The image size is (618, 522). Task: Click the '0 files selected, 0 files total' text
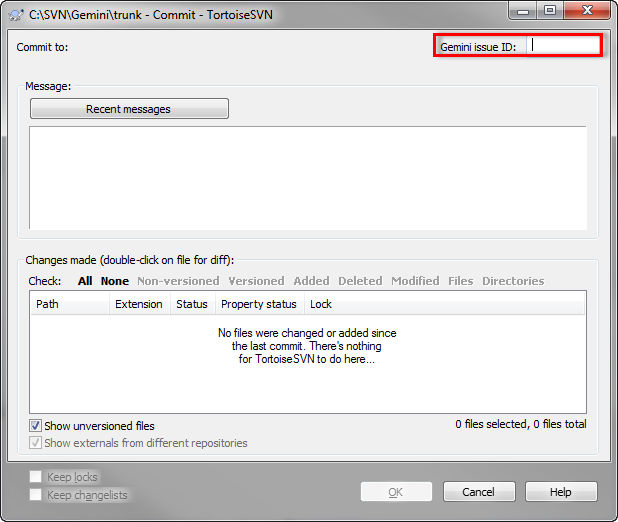click(521, 424)
